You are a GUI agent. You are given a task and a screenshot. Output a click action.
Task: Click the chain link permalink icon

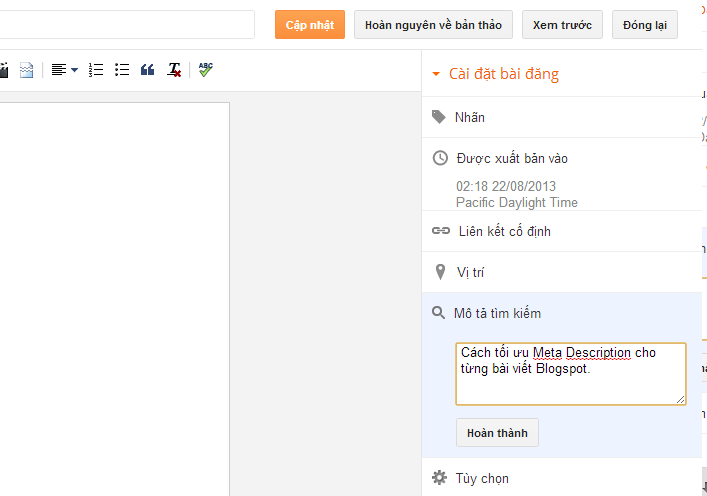tap(441, 231)
